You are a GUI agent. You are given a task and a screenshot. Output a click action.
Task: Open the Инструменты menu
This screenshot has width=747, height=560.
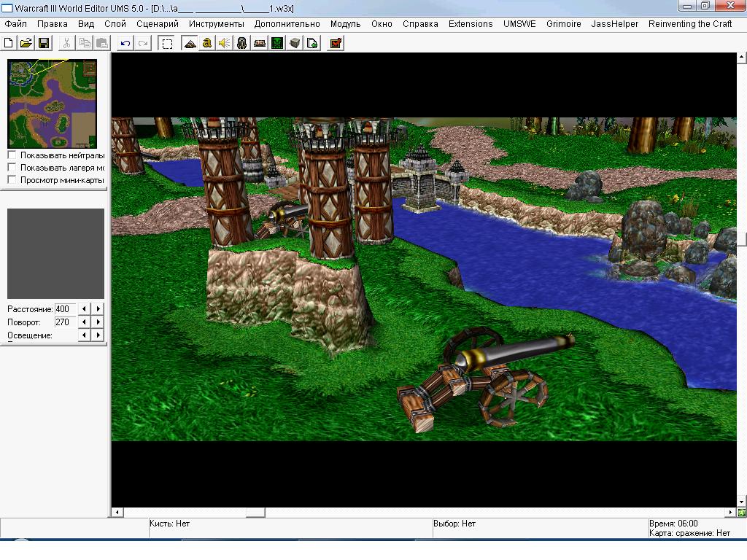[x=216, y=24]
